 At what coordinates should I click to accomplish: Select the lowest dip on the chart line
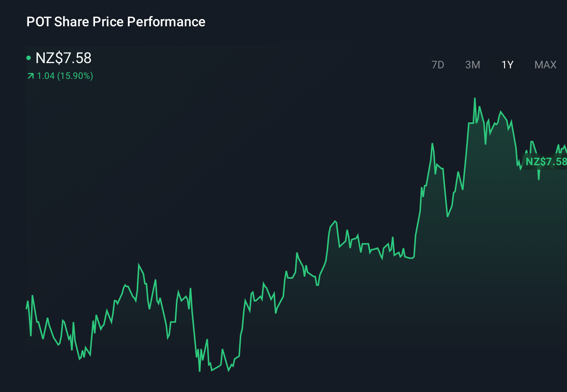coord(199,371)
